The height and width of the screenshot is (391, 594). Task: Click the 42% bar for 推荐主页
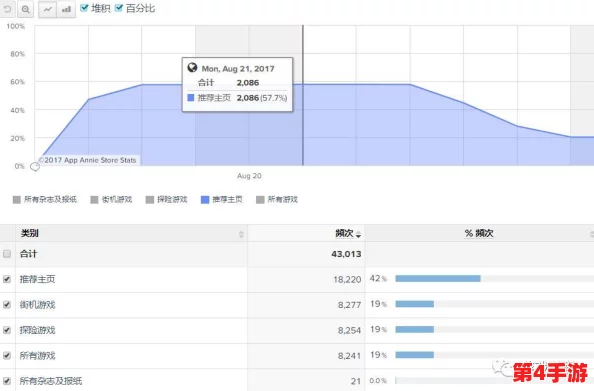(438, 279)
